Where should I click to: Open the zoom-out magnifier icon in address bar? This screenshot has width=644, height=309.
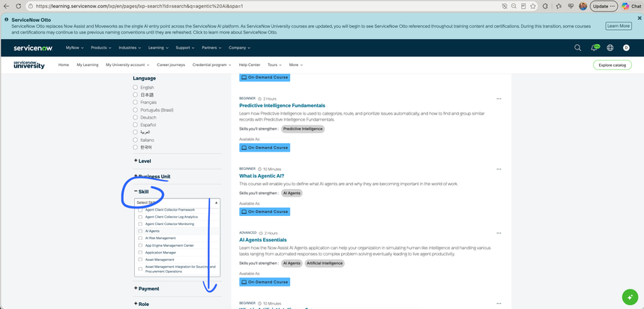click(x=514, y=6)
